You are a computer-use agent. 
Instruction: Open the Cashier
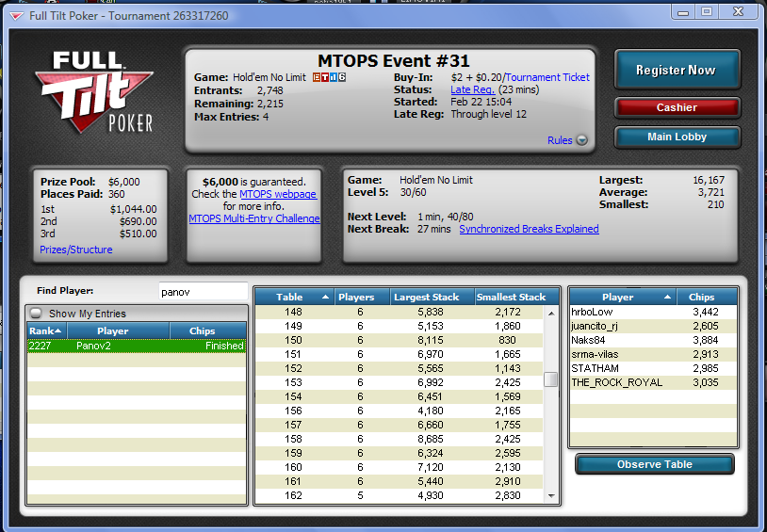(677, 107)
